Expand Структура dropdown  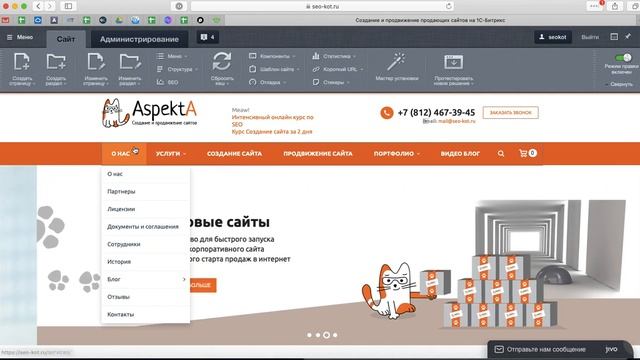[177, 69]
